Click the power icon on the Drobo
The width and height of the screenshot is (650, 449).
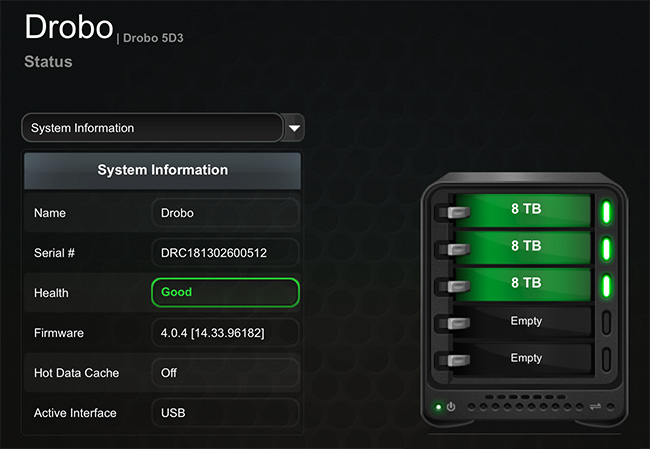pos(451,407)
